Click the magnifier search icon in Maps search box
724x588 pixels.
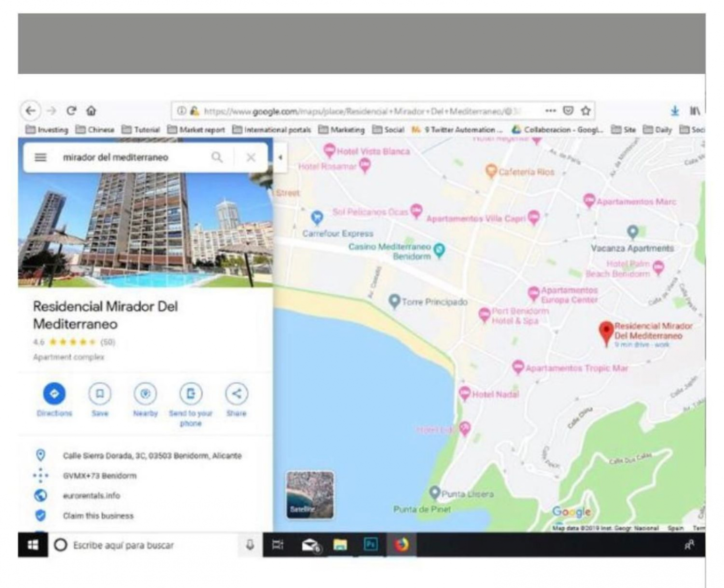(217, 157)
